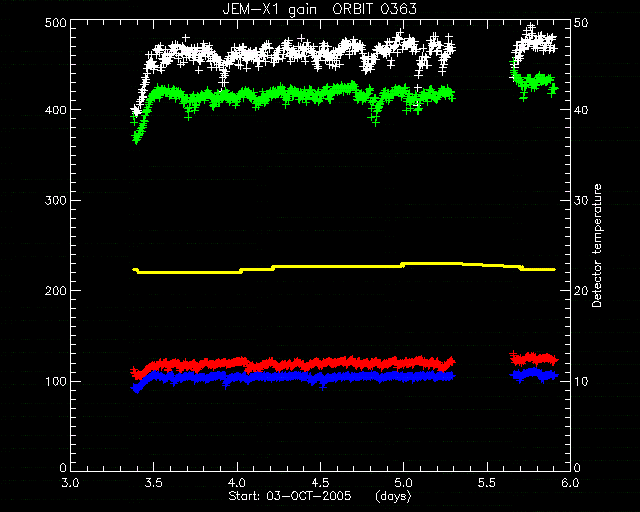Click the 4.5 x-axis tick label
Image resolution: width=640 pixels, height=512 pixels.
coord(320,483)
